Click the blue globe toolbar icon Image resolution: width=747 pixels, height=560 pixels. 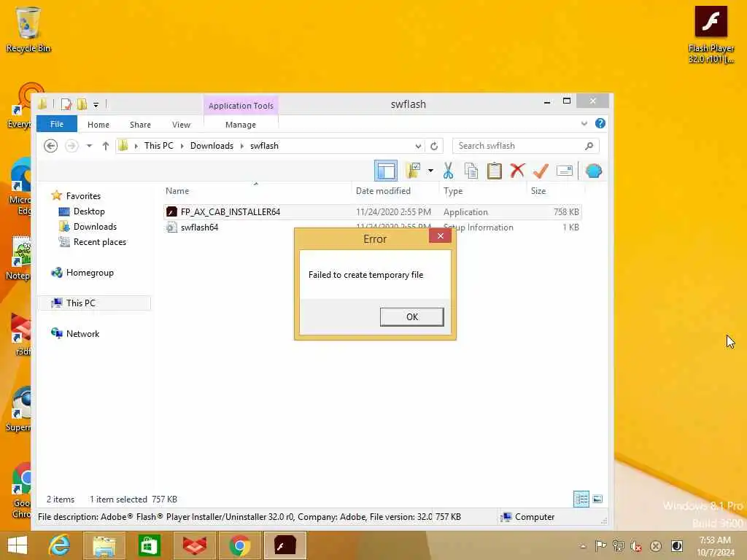click(594, 171)
